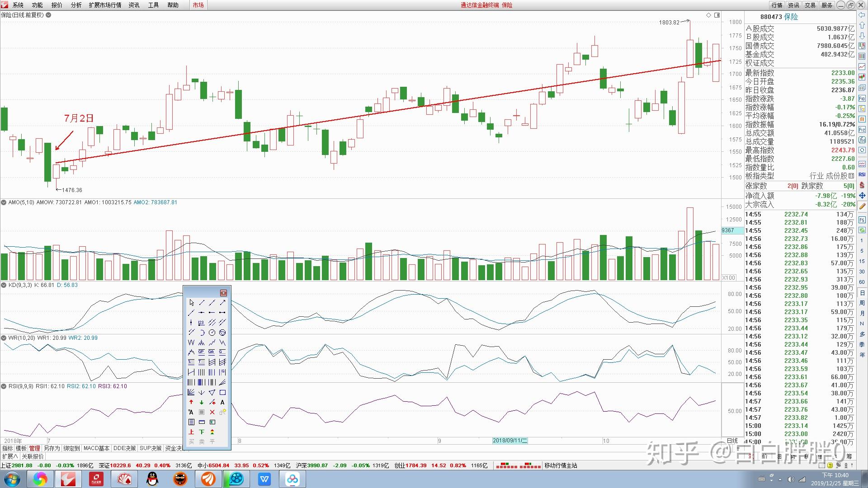Open RSI indicator panel dropdown
868x488 pixels.
point(4,386)
